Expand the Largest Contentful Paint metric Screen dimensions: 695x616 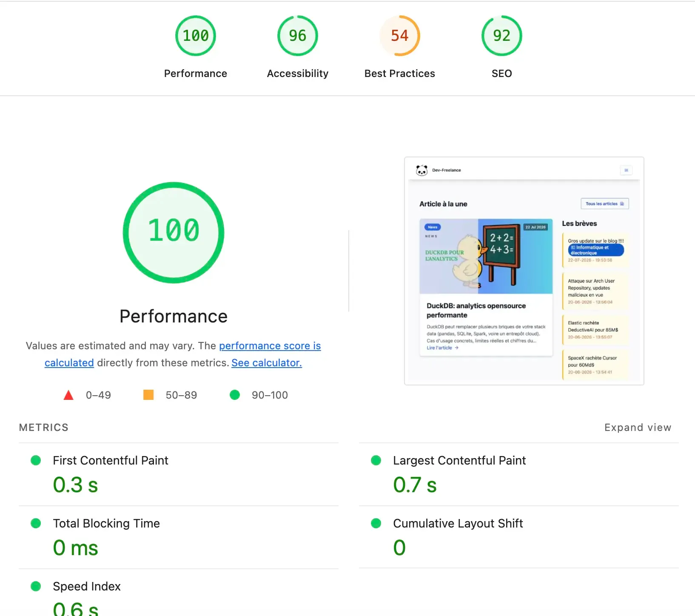coord(519,474)
